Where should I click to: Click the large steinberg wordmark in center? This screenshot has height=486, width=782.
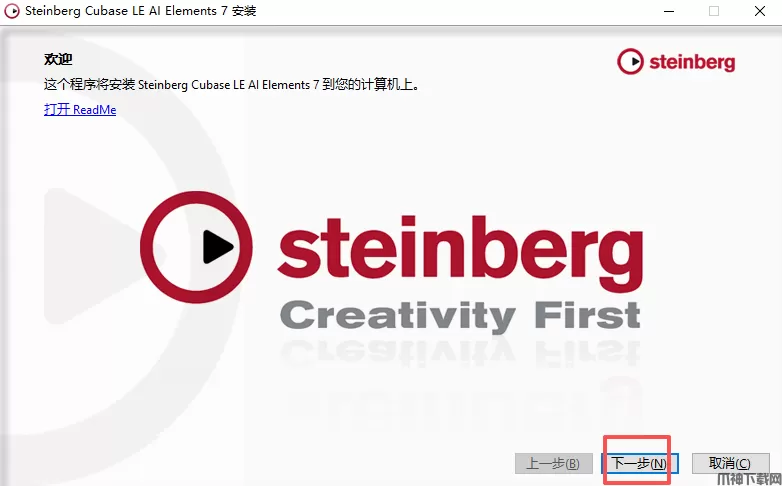tap(460, 254)
